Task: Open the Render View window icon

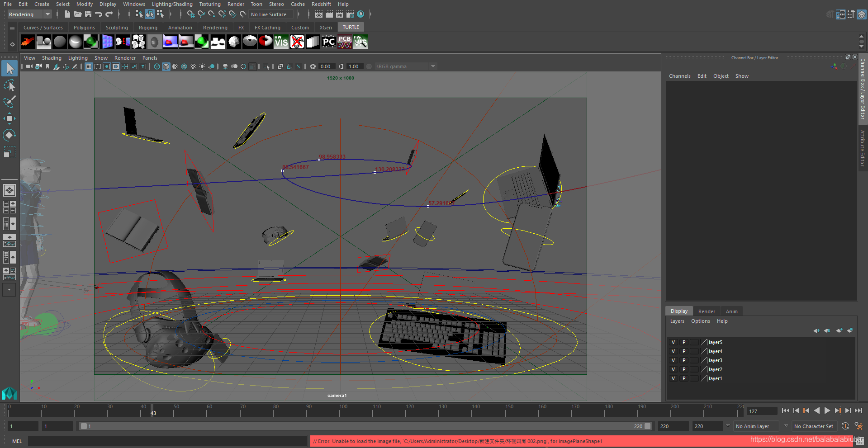Action: (319, 14)
